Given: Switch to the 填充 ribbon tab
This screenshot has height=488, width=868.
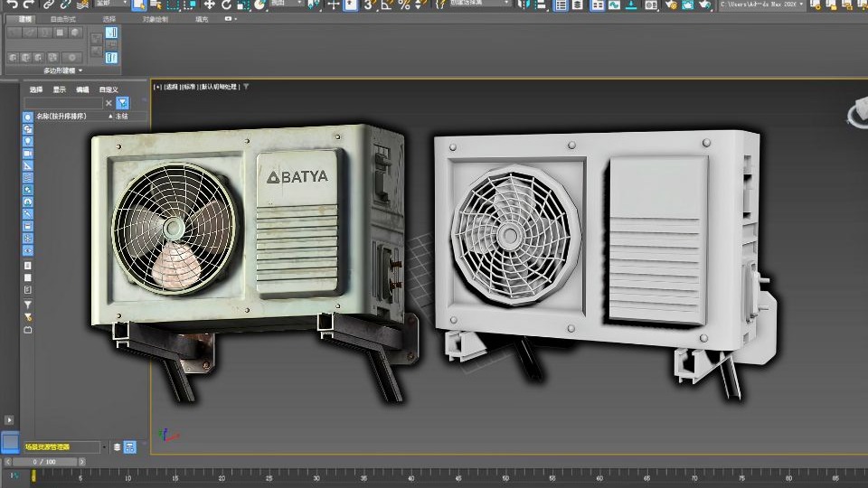Looking at the screenshot, I should pyautogui.click(x=202, y=19).
